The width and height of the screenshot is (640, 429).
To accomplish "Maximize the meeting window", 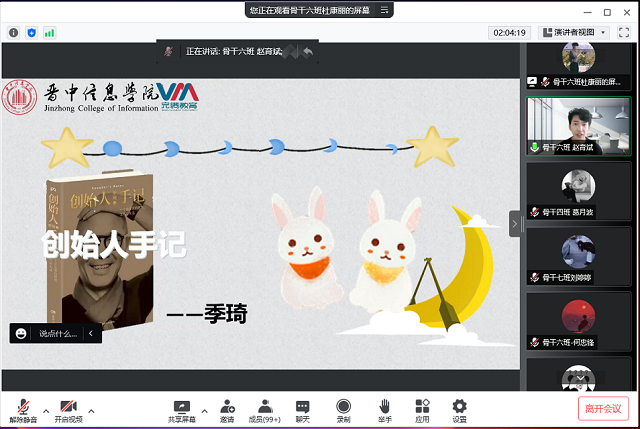I will pos(607,12).
